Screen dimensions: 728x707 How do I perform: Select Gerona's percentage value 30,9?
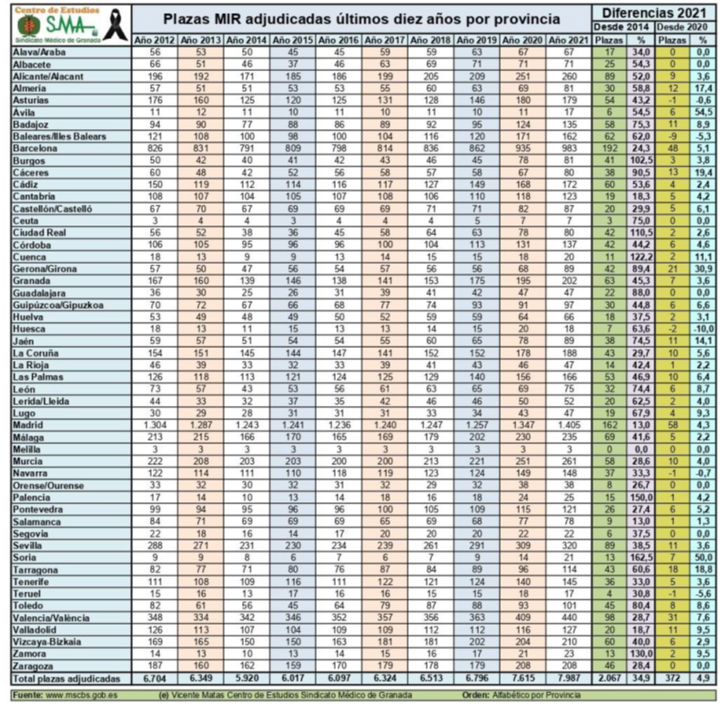tap(704, 269)
